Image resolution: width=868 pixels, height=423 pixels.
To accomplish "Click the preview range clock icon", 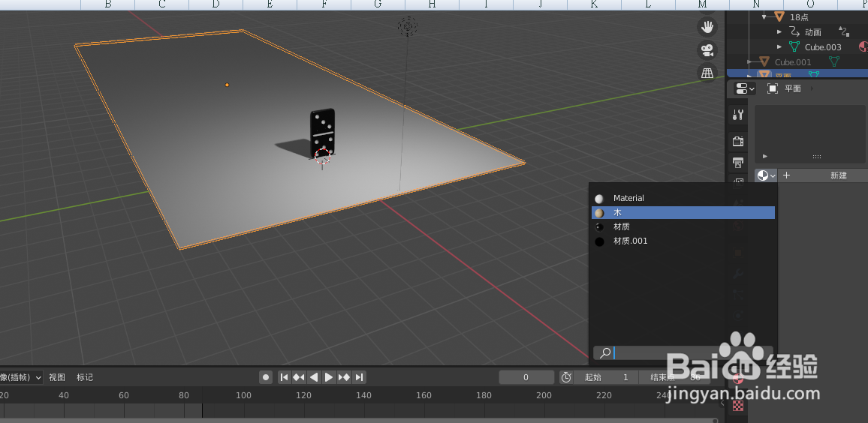I will click(x=566, y=377).
